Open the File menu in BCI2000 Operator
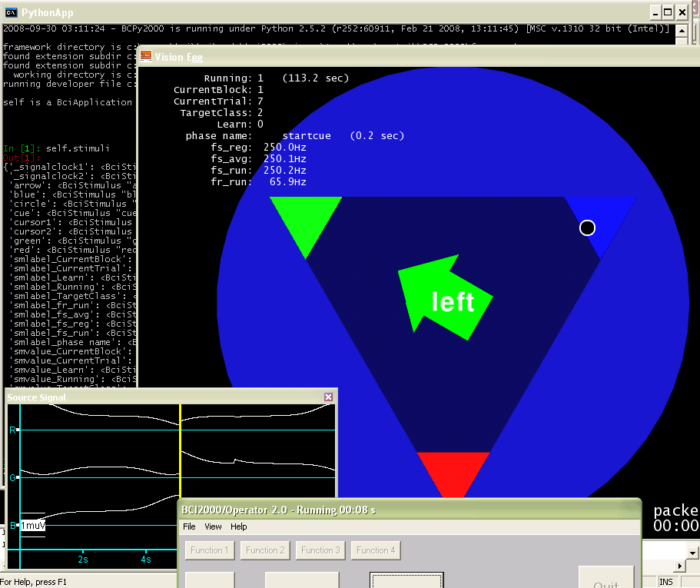Screen dimensions: 700x588 click(x=188, y=527)
